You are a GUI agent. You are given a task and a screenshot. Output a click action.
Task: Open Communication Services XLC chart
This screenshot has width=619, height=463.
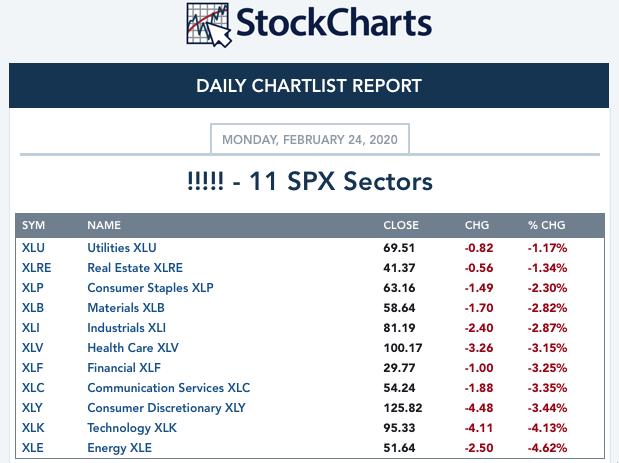pyautogui.click(x=168, y=387)
